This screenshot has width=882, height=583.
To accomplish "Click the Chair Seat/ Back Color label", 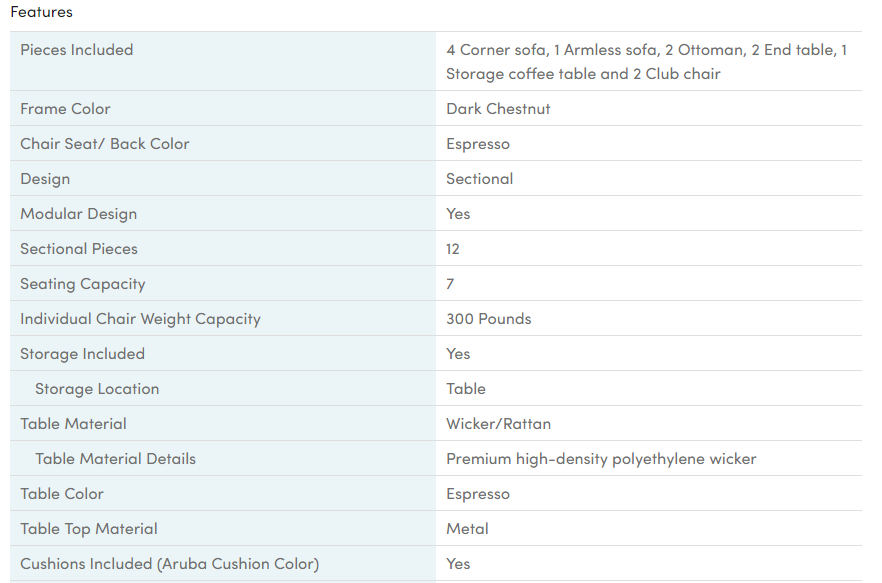I will 105,144.
